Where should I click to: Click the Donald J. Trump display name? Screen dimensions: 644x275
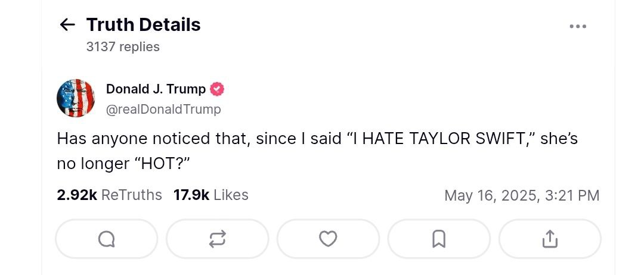[x=156, y=89]
